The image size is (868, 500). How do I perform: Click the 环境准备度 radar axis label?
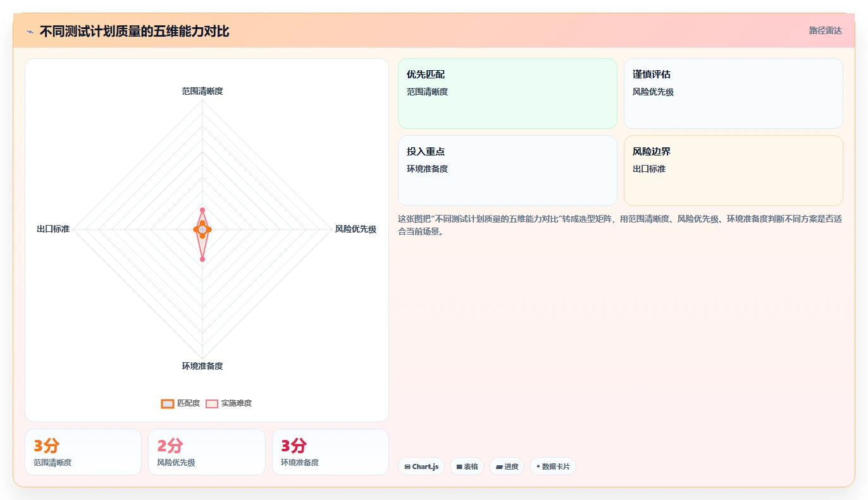pos(202,366)
